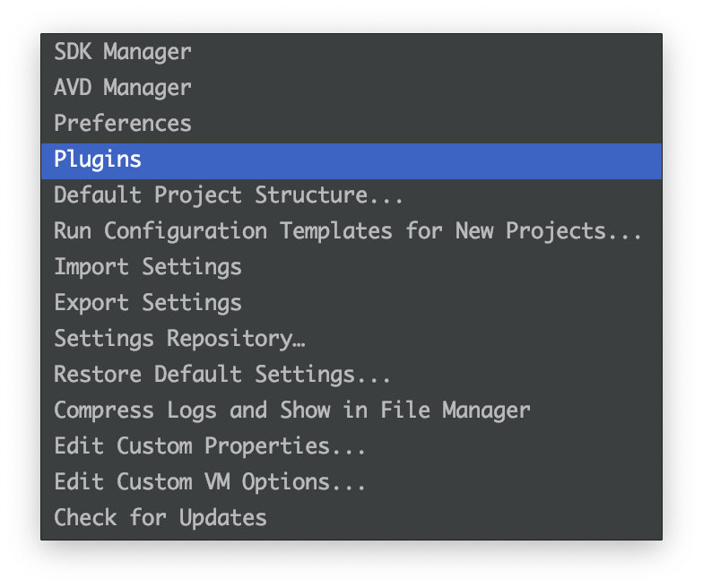Viewport: 703px width, 588px height.
Task: Choose Restore Default Settings...
Action: [x=351, y=375]
